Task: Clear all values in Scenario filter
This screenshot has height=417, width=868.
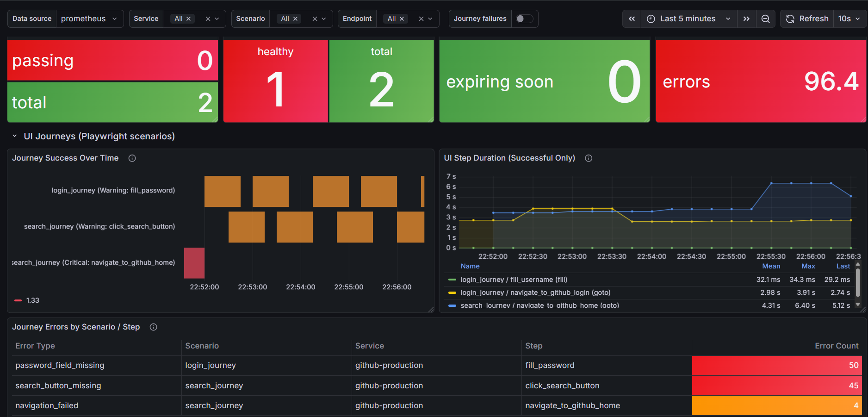Action: [315, 19]
